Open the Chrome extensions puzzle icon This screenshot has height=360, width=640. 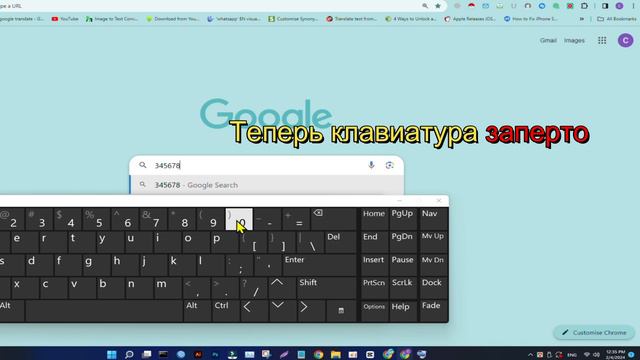click(584, 6)
